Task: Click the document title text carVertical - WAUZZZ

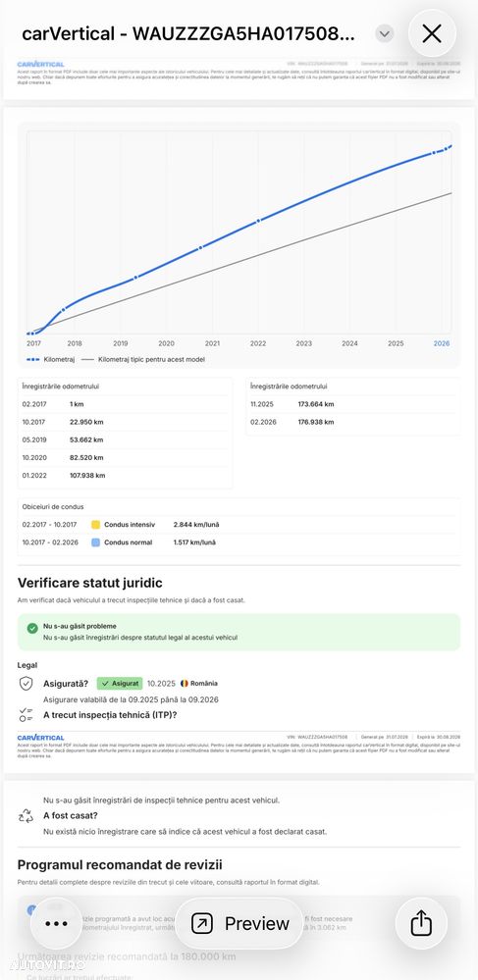Action: point(188,33)
